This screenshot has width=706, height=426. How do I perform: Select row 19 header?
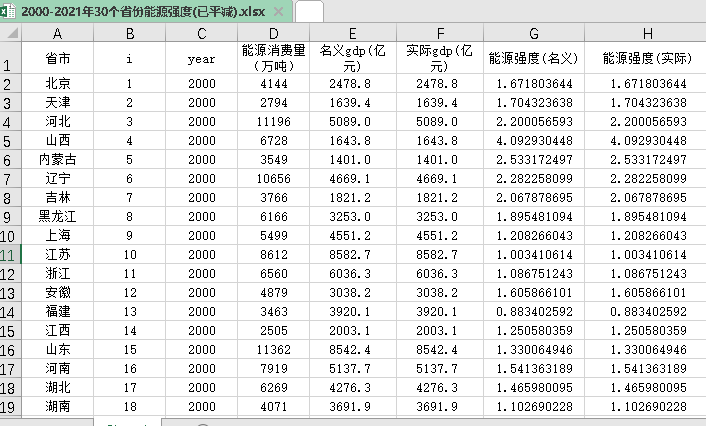tap(10, 407)
